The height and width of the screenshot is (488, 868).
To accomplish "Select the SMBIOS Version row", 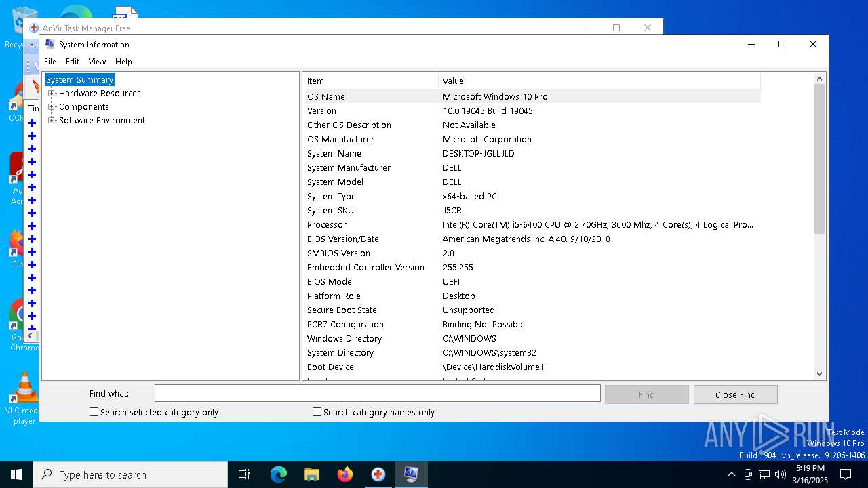I will (532, 253).
